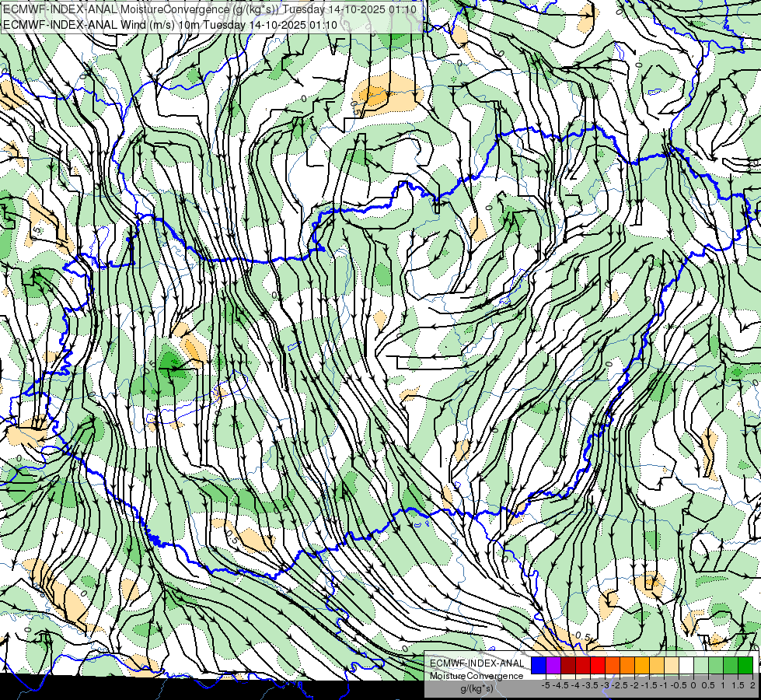Click the -3 tick label on the legend
761x700 pixels.
606,685
